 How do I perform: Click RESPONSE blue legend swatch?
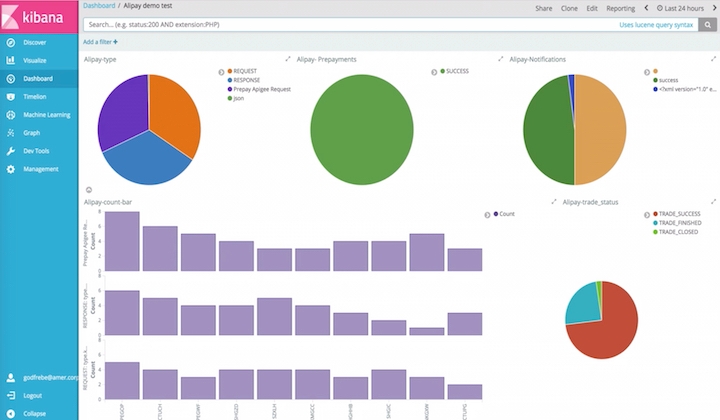click(230, 80)
